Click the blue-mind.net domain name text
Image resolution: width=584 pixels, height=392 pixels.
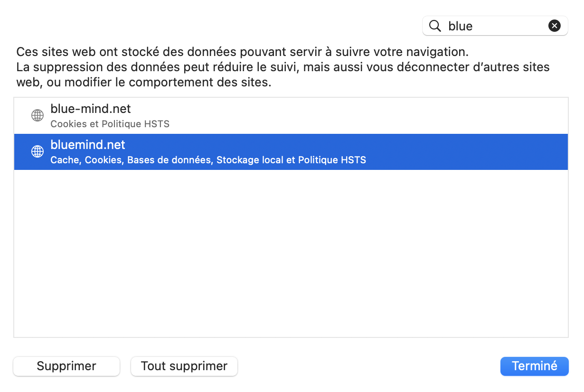pos(91,109)
